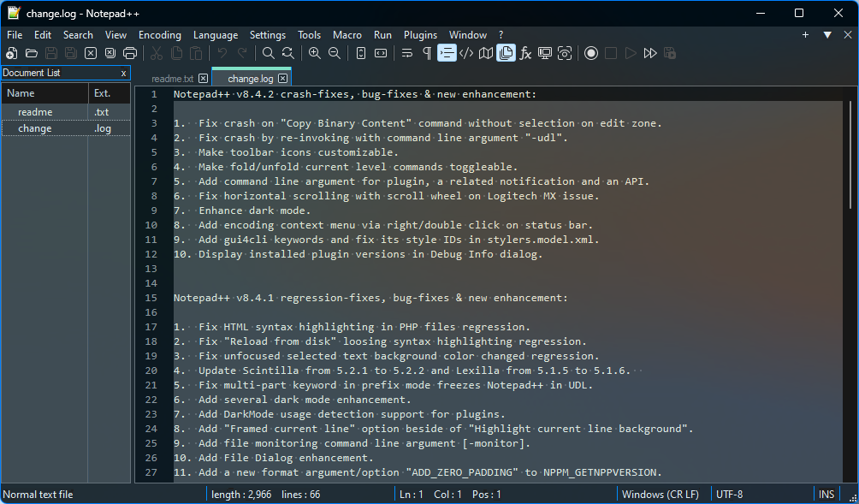The image size is (859, 504).
Task: Print the document via printer icon
Action: point(130,53)
